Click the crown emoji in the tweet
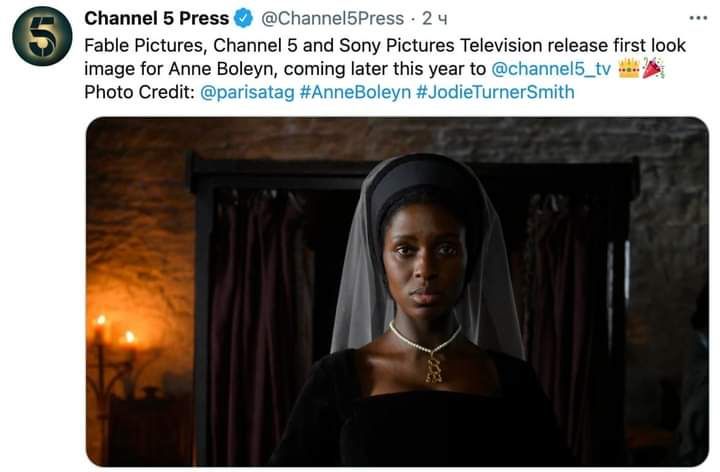 [629, 69]
